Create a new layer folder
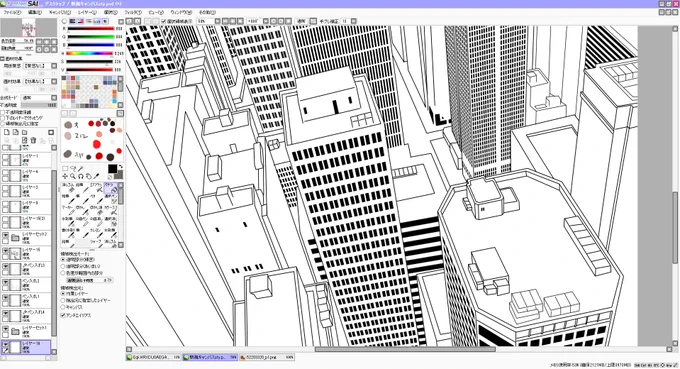Screen dimensions: 680x369 [x=24, y=132]
